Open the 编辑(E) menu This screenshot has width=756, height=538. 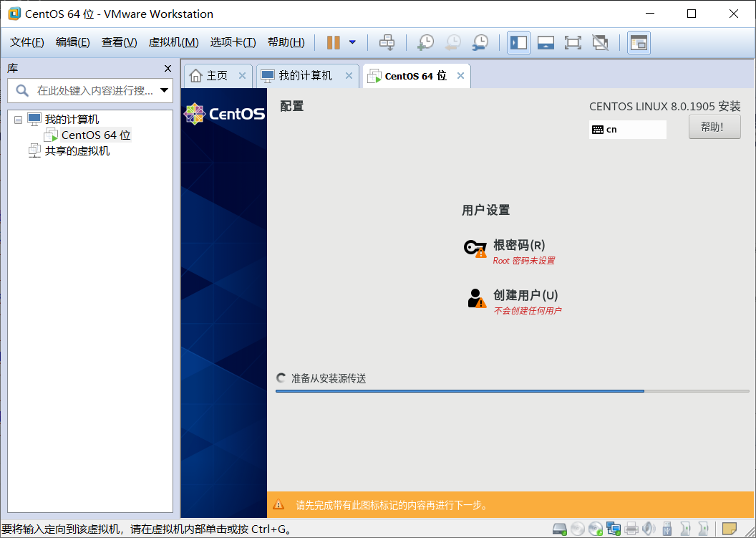(73, 42)
